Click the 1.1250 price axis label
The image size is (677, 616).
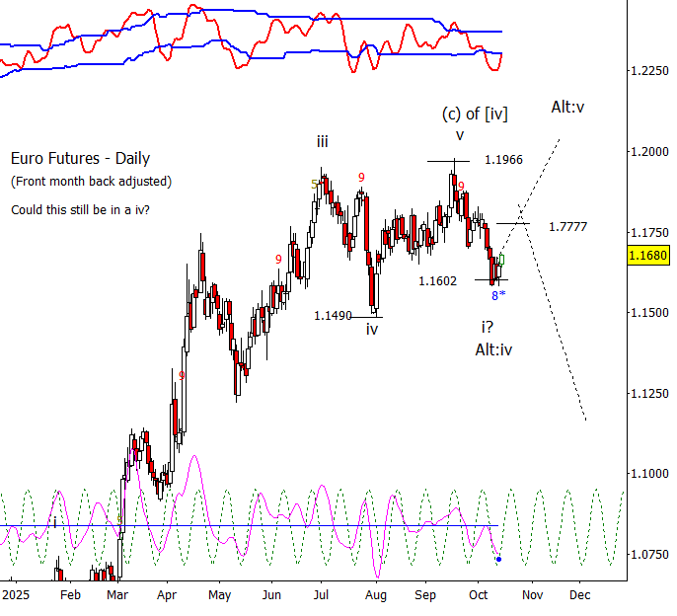(x=649, y=393)
